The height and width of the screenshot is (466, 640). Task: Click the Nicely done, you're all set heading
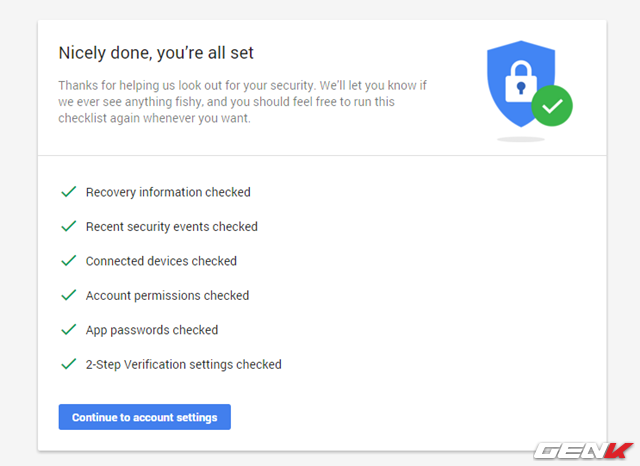[163, 52]
